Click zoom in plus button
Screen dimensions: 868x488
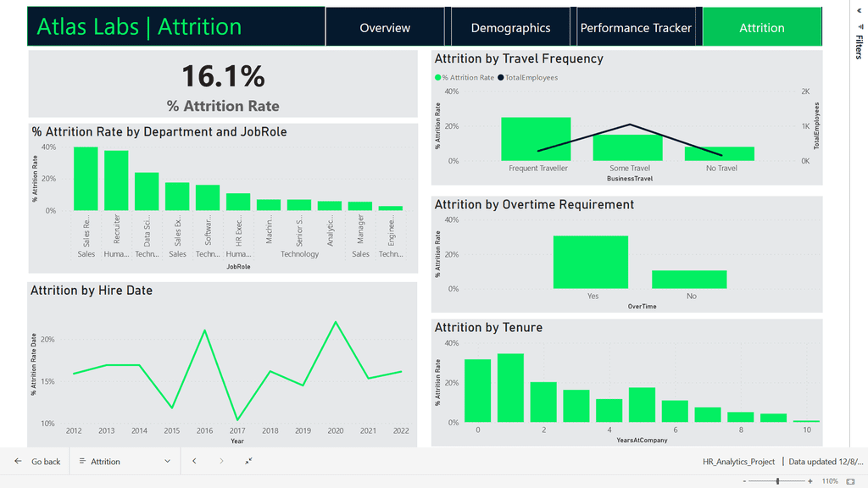[x=810, y=481]
